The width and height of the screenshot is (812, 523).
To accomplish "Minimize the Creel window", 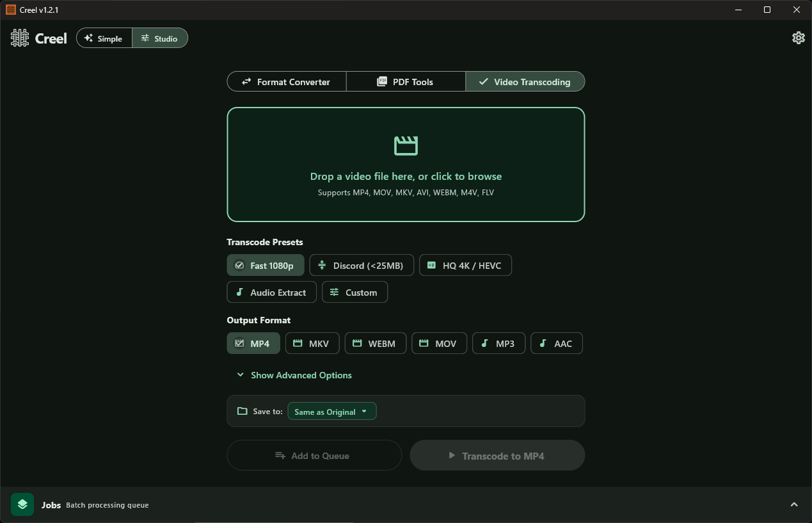I will point(738,10).
